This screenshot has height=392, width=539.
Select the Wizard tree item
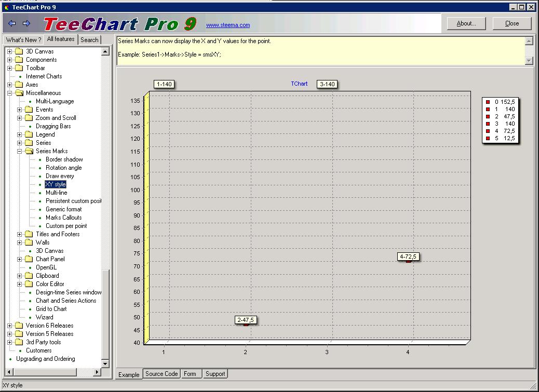click(44, 317)
